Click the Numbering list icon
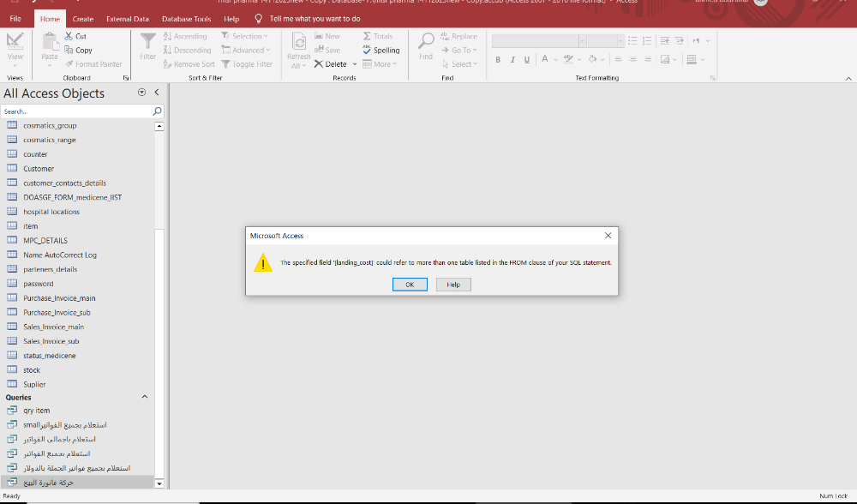This screenshot has height=504, width=857. [x=646, y=40]
